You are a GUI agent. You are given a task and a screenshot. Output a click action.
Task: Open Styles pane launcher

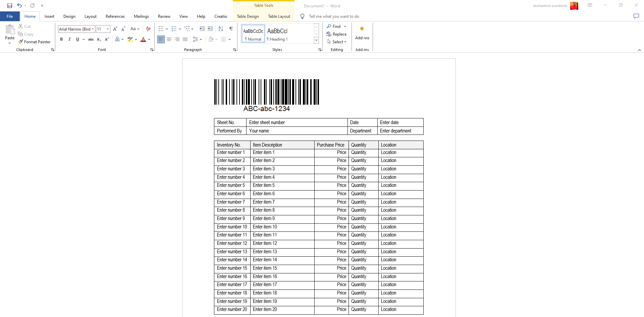coord(320,50)
